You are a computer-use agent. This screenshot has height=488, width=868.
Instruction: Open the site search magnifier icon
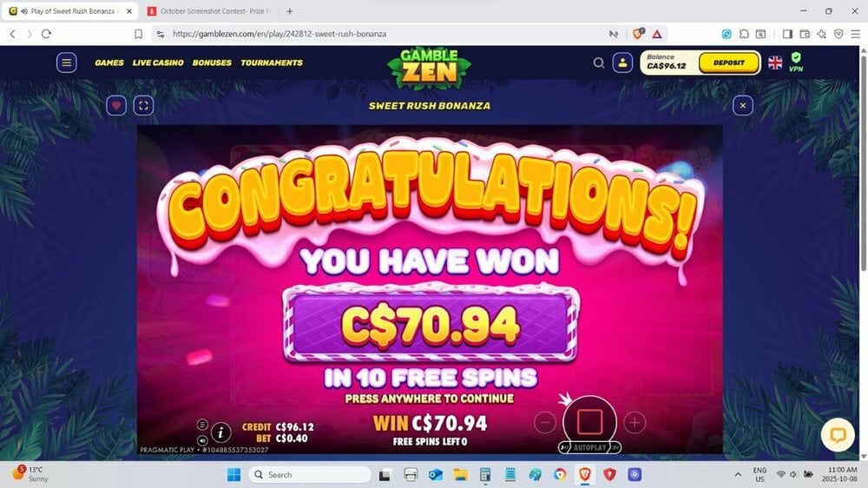point(598,63)
